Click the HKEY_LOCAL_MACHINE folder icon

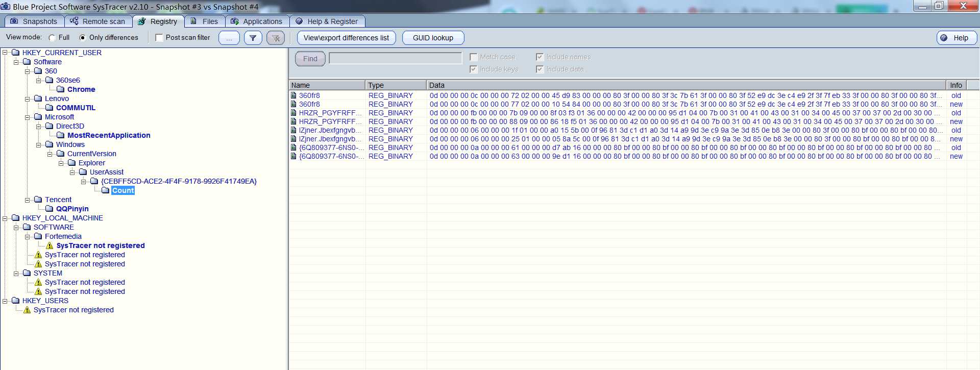click(16, 218)
